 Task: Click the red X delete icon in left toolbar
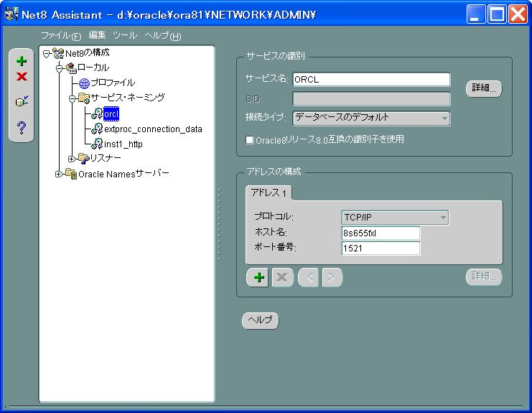point(22,77)
